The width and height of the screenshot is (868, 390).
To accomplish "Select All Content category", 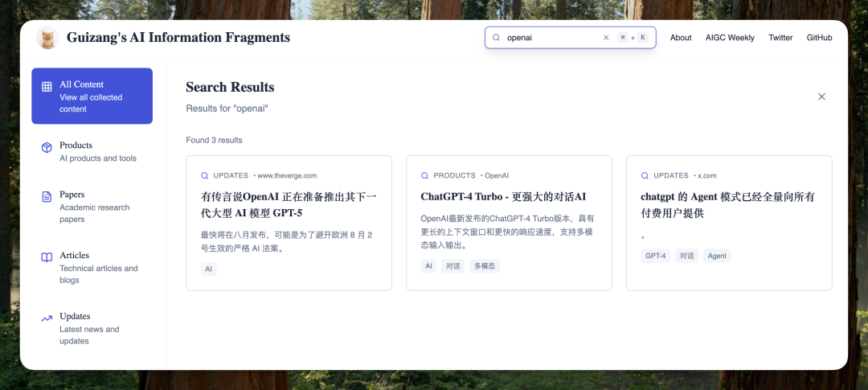I will click(92, 96).
